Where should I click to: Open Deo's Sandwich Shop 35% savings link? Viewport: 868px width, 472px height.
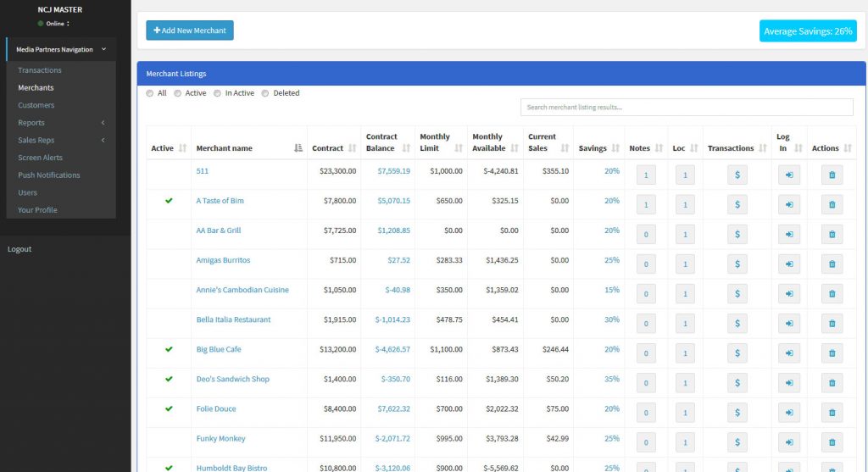612,379
